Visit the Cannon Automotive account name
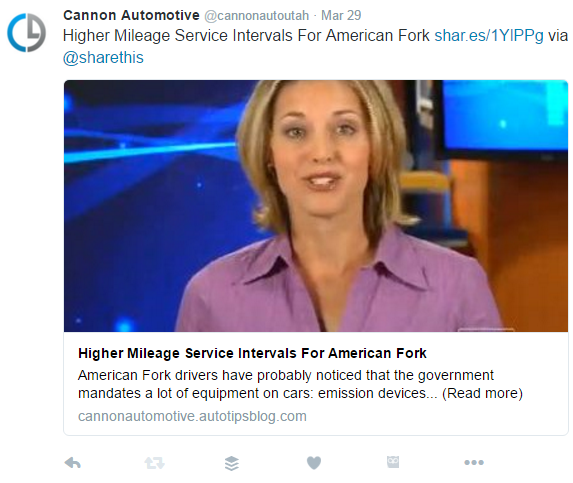 131,15
